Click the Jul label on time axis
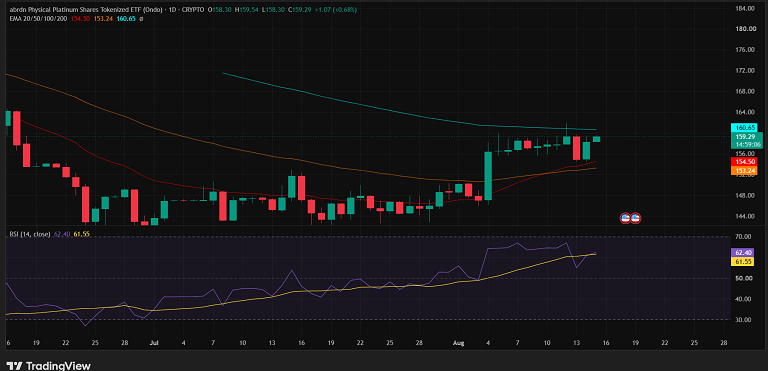Image resolution: width=768 pixels, height=371 pixels. click(x=154, y=342)
